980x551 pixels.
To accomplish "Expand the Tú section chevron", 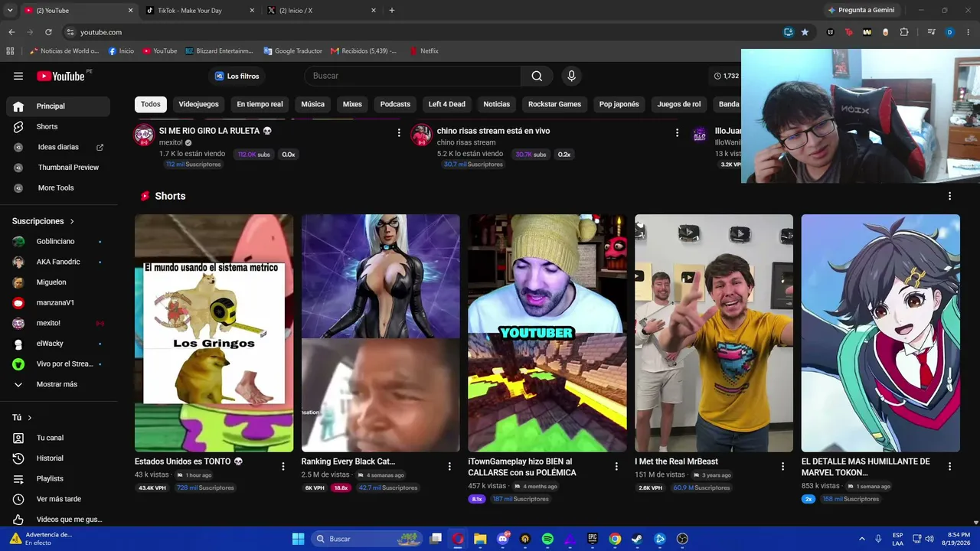I will coord(30,418).
